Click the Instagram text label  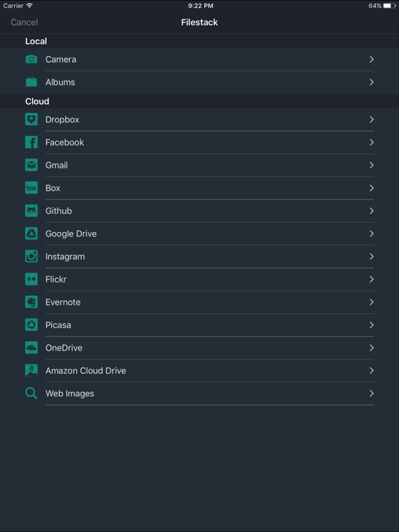tap(65, 256)
